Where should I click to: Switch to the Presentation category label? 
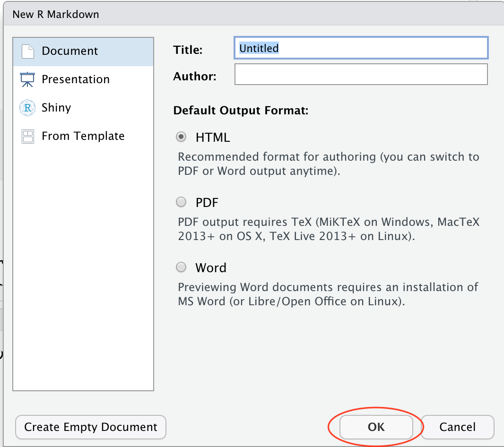tap(76, 79)
